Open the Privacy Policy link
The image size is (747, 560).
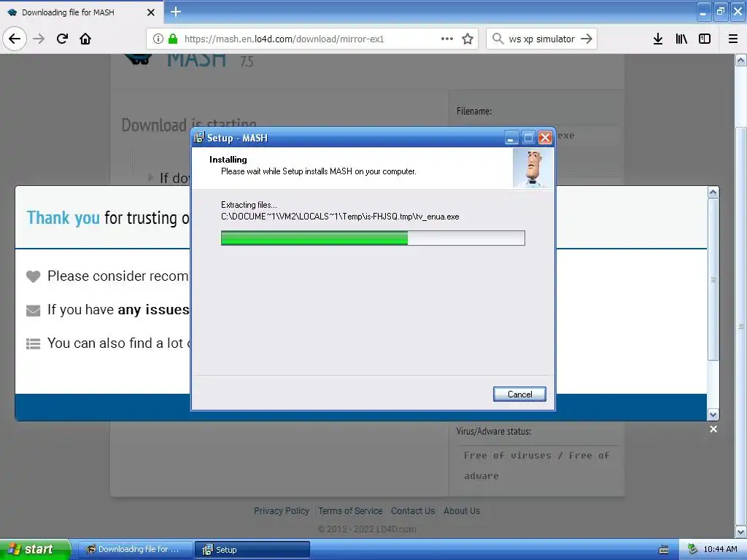click(282, 511)
